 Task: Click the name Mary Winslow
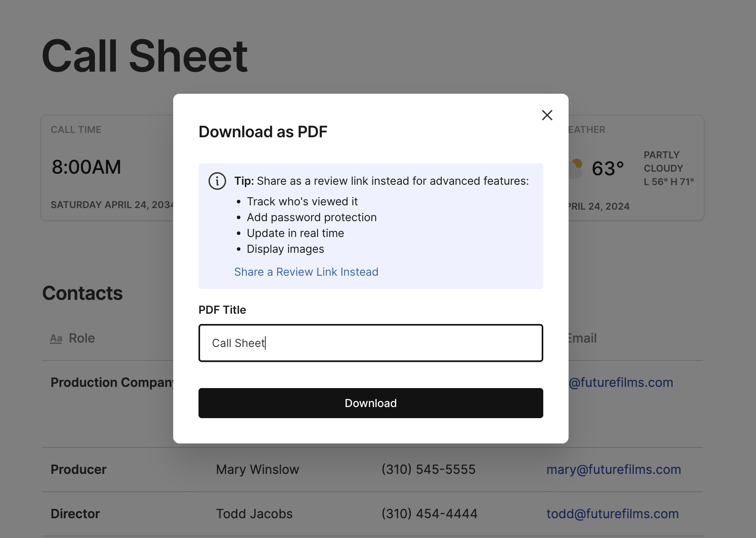(257, 470)
